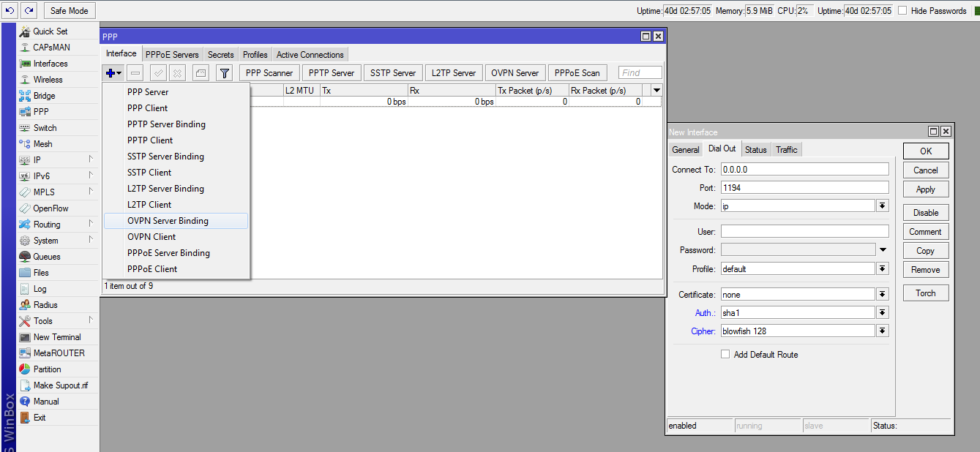The width and height of the screenshot is (980, 452).
Task: Expand the Password field arrow
Action: click(883, 250)
